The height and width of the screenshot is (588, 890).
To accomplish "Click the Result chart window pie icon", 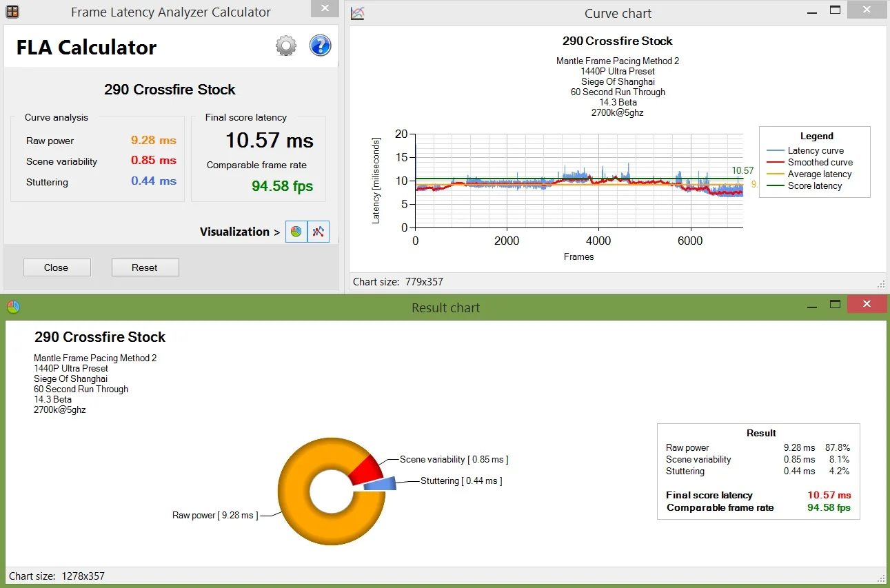I will pyautogui.click(x=13, y=307).
